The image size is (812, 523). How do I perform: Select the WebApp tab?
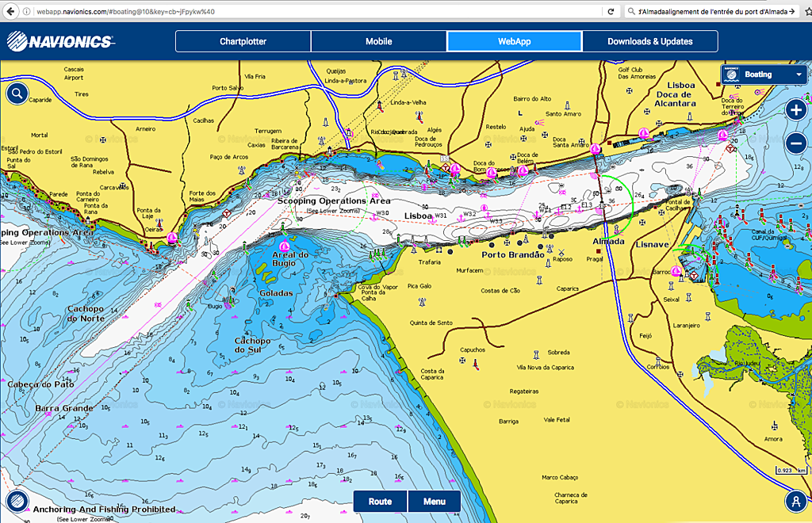514,41
